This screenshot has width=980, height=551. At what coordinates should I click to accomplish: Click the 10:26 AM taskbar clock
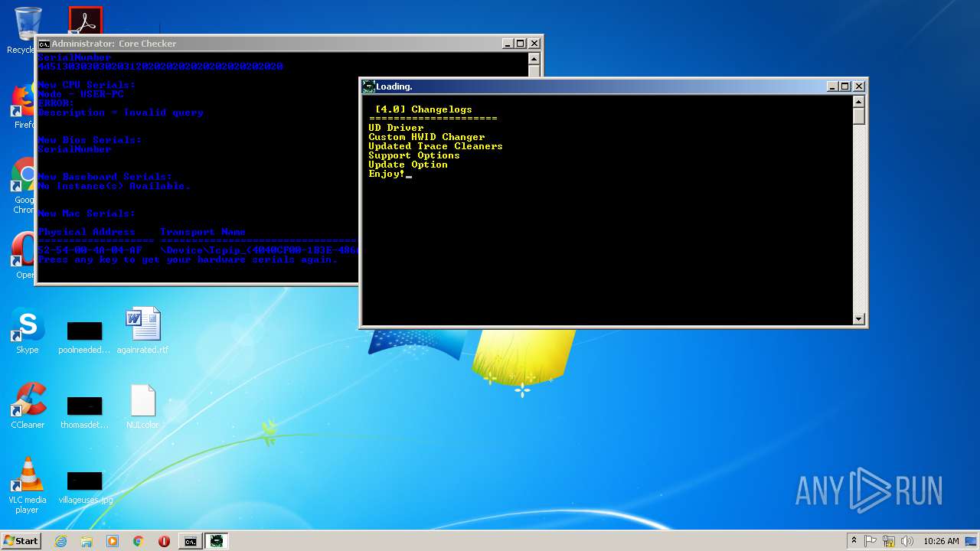[x=941, y=541]
